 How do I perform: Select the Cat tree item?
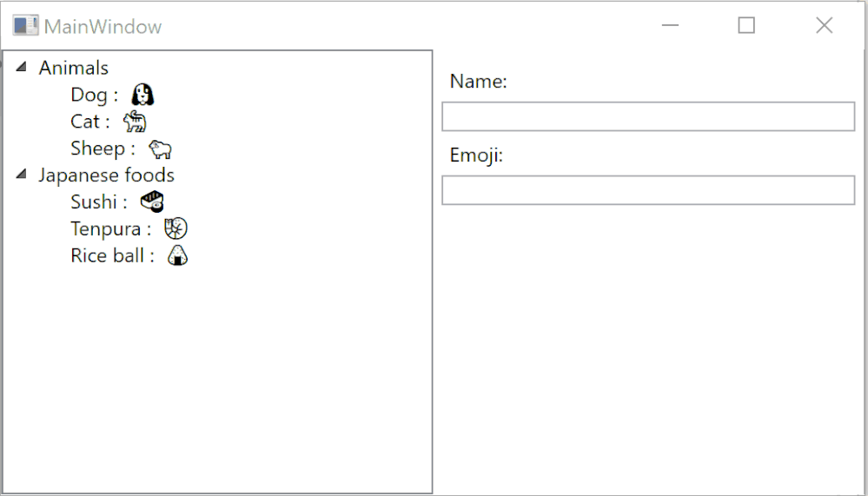tap(86, 122)
